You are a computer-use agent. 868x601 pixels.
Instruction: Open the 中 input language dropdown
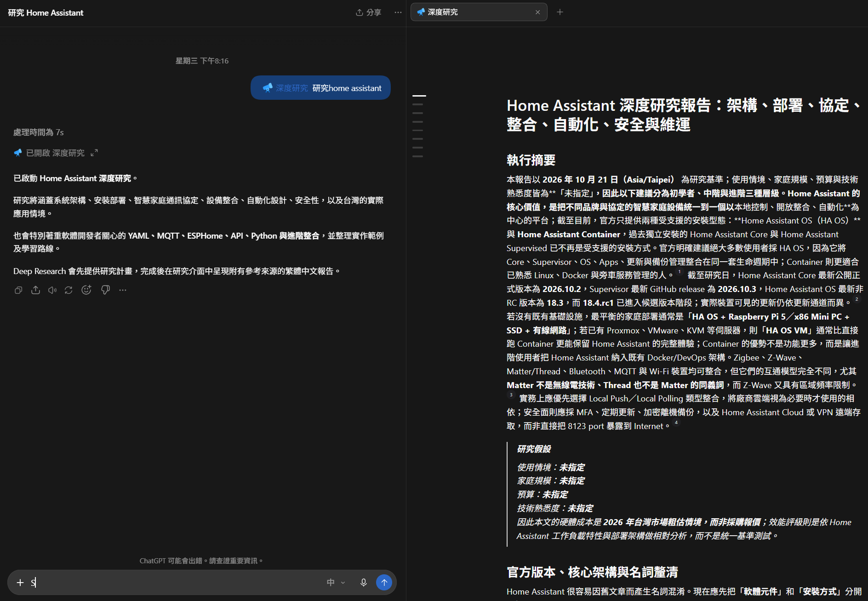[x=336, y=583]
